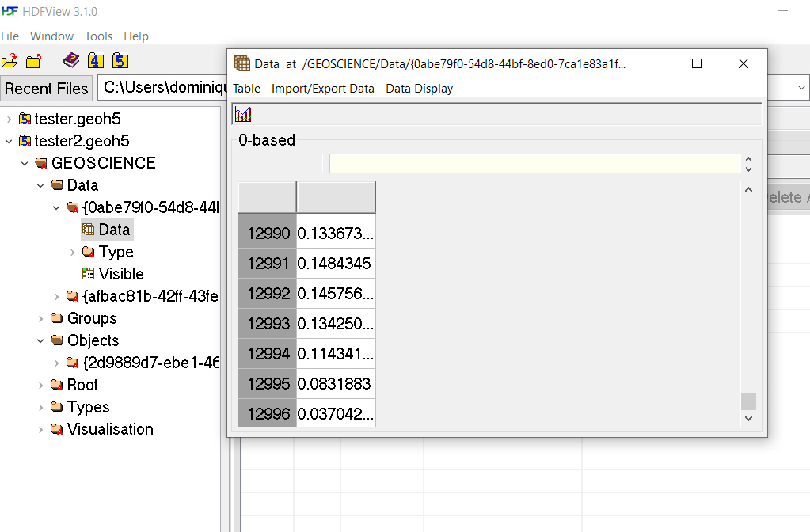Open the Import/Export Data menu
This screenshot has width=810, height=532.
(x=323, y=88)
